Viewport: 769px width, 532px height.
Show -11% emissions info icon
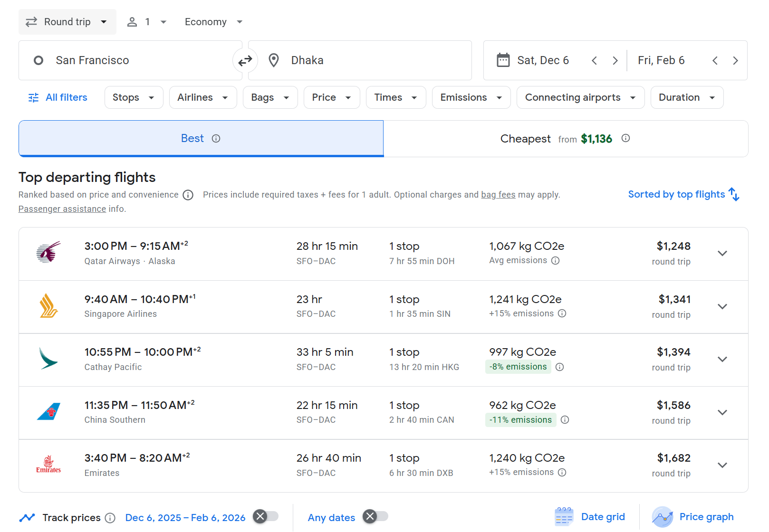565,420
